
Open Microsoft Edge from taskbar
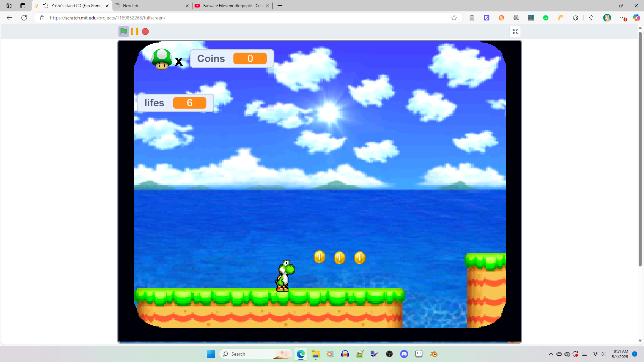(x=301, y=354)
